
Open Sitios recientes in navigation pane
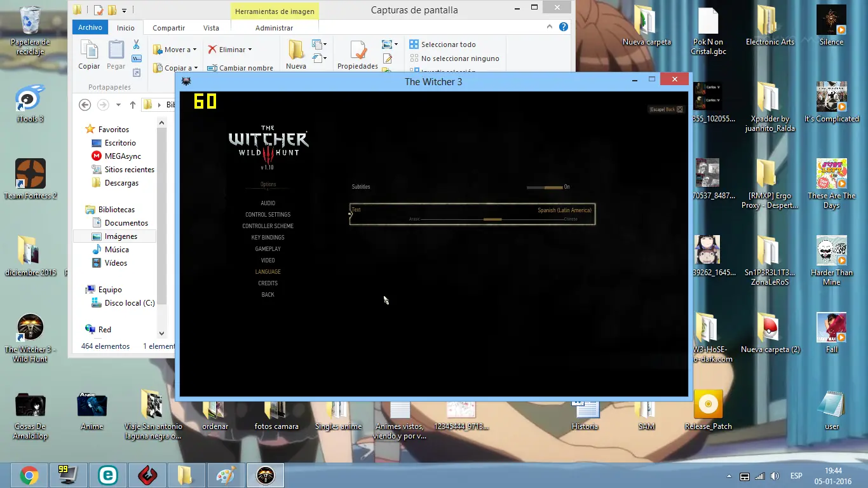click(x=123, y=170)
